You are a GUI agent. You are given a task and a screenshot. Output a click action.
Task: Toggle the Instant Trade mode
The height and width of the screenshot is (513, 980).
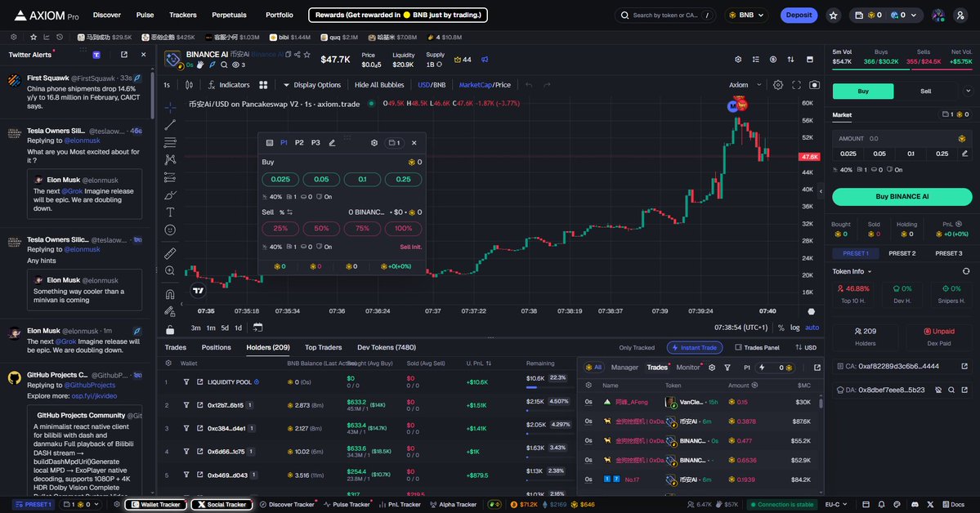695,347
